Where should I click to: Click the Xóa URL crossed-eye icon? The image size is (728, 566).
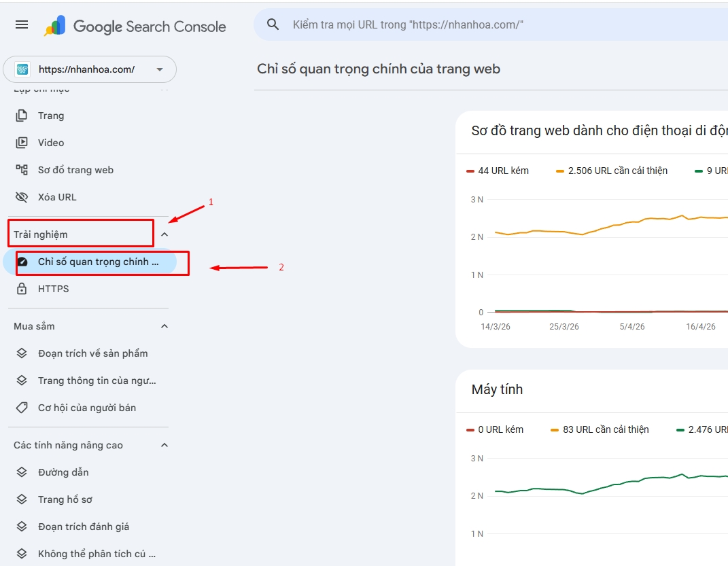(21, 197)
